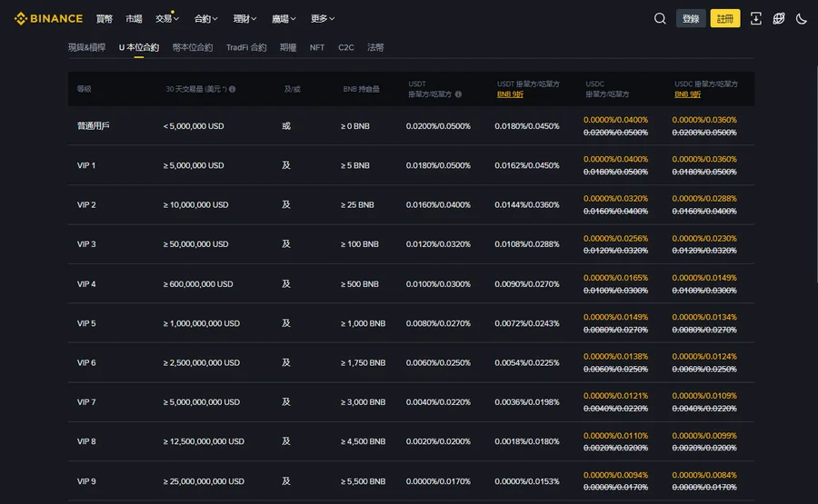
Task: Switch to TradFi 合約 tab
Action: 246,47
